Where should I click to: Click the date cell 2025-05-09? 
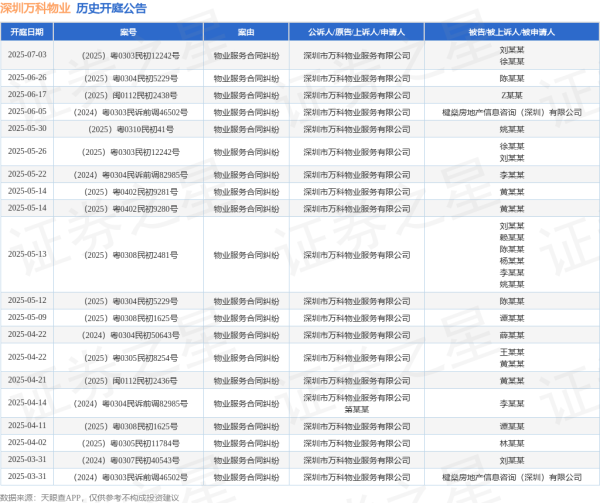pyautogui.click(x=27, y=317)
